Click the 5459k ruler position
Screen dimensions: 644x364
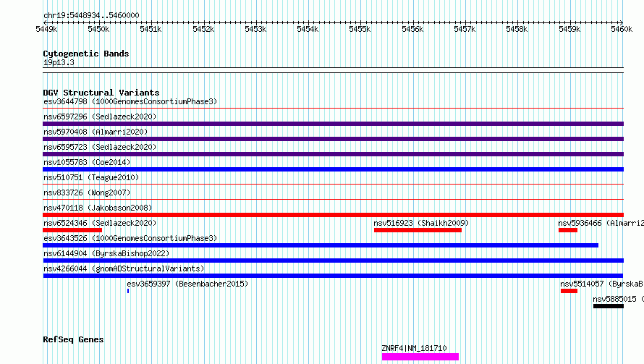(569, 29)
